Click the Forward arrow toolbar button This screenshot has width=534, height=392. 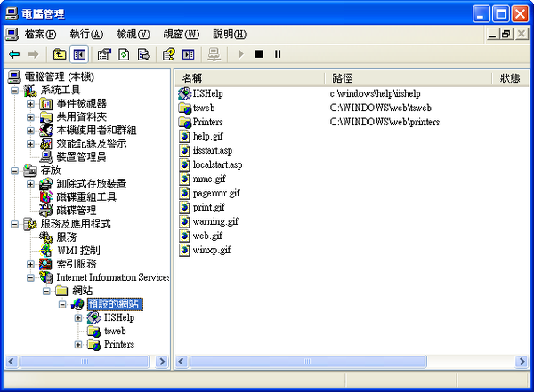33,54
